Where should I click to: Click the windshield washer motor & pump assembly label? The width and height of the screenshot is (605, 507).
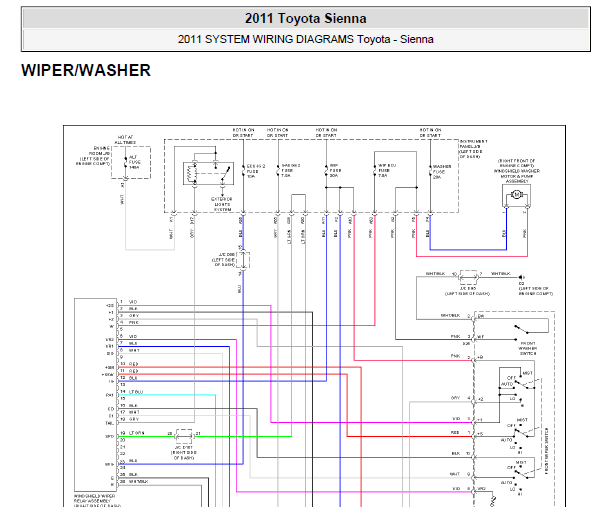[517, 171]
